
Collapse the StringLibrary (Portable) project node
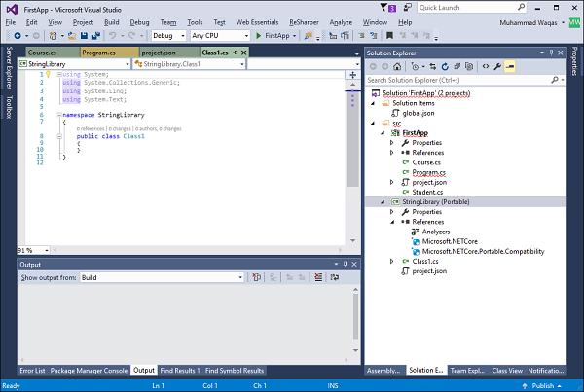pyautogui.click(x=383, y=202)
